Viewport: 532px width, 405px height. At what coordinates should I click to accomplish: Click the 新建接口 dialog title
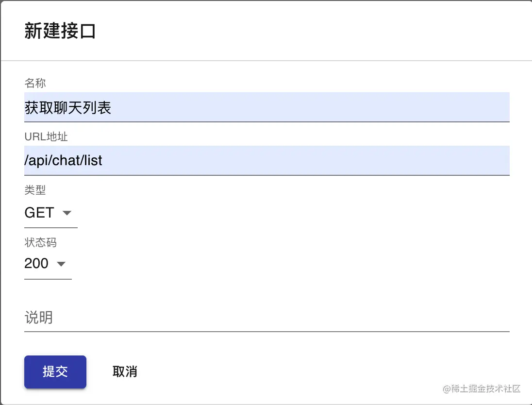coord(60,31)
